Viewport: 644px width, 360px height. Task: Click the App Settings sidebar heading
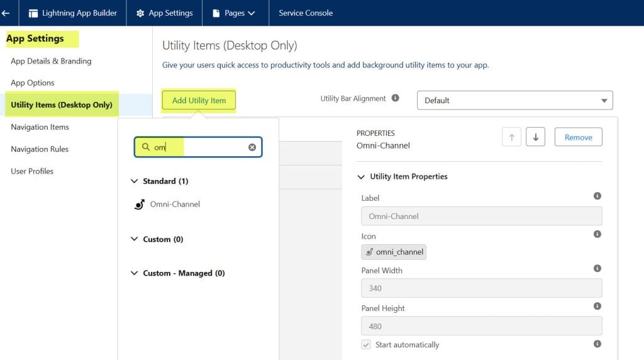35,38
